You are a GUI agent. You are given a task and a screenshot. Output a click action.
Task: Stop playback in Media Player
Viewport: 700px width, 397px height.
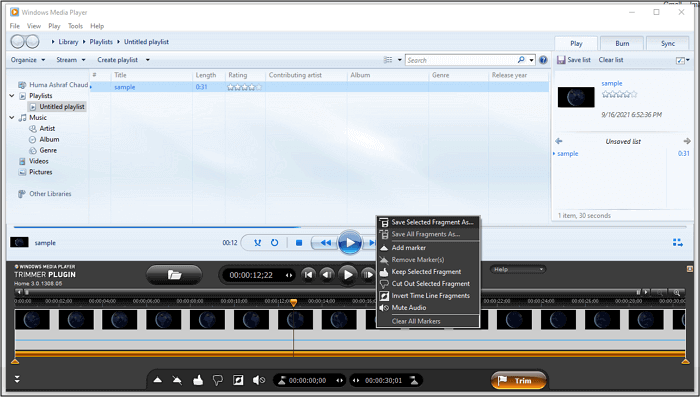(299, 242)
